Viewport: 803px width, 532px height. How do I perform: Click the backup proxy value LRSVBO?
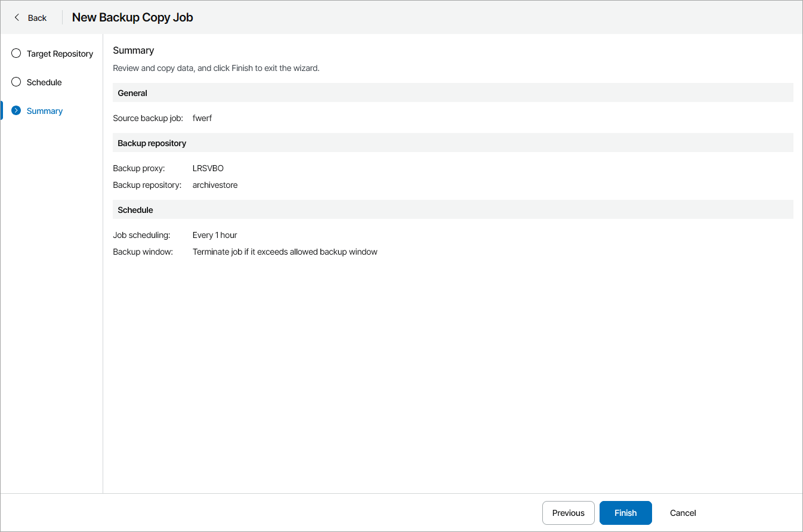pyautogui.click(x=208, y=168)
